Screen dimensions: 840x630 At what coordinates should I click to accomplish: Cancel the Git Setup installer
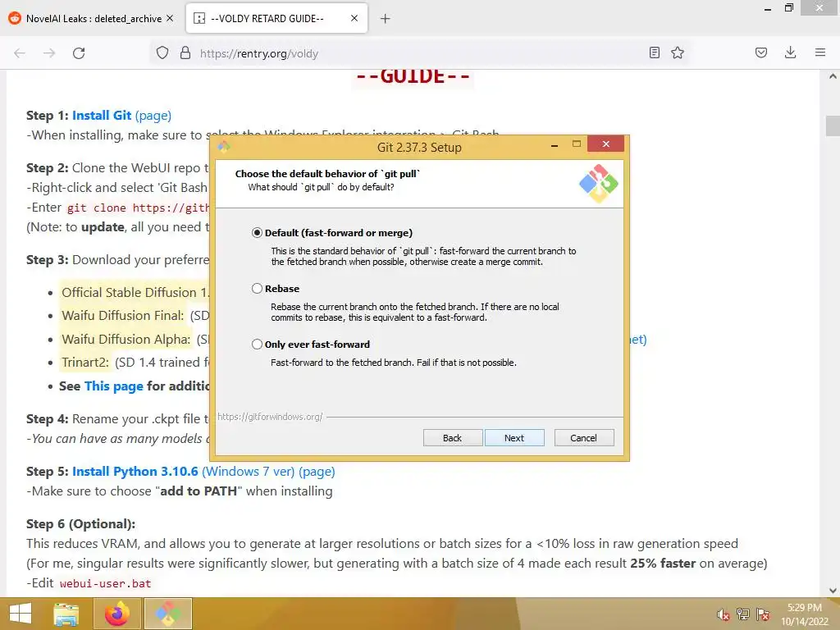pyautogui.click(x=584, y=438)
